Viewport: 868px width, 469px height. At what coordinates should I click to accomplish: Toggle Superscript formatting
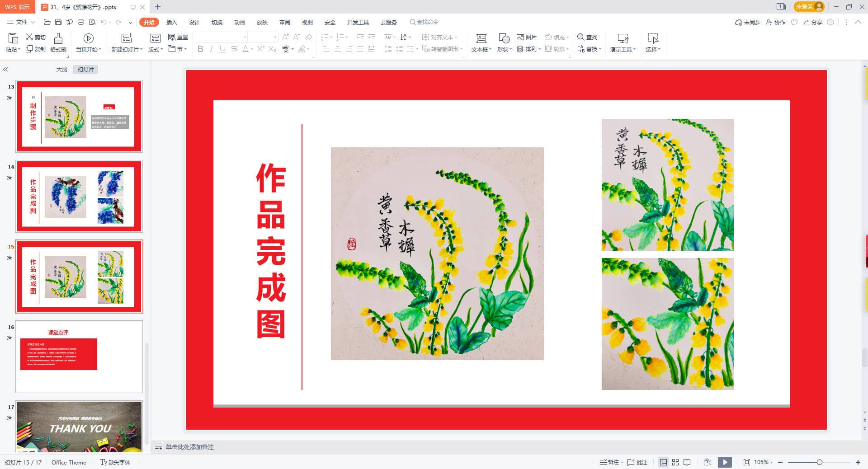click(x=261, y=49)
